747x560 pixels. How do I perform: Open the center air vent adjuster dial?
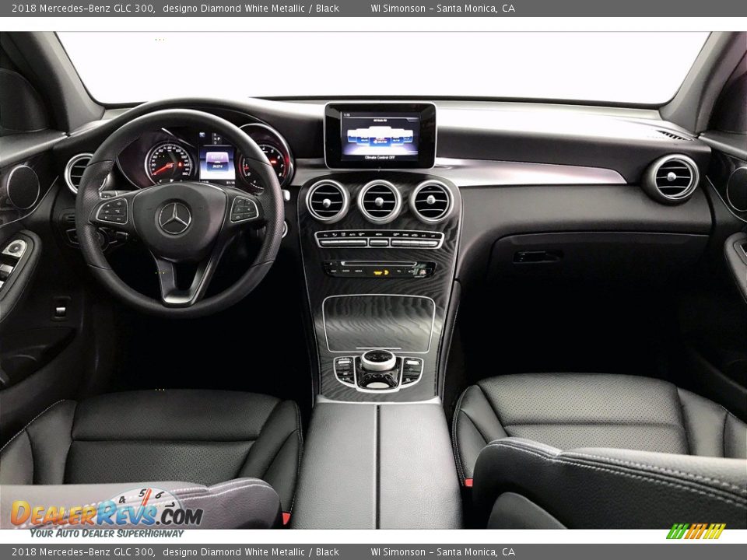point(379,201)
